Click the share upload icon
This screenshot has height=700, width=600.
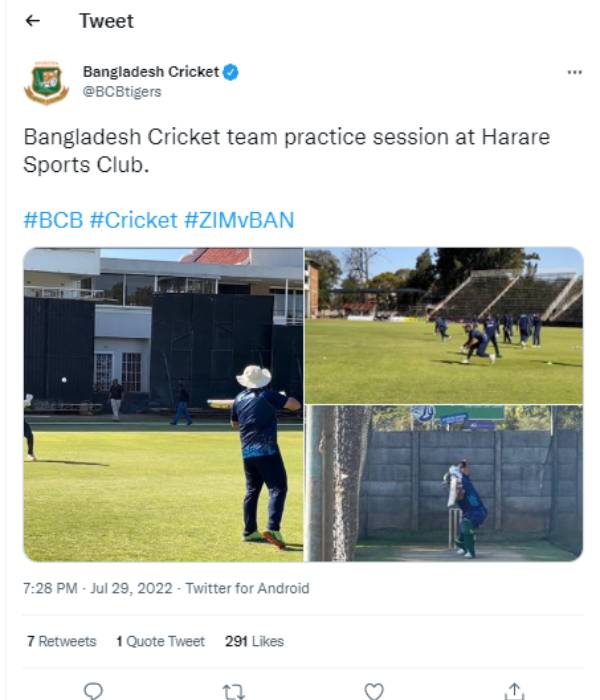pos(514,691)
